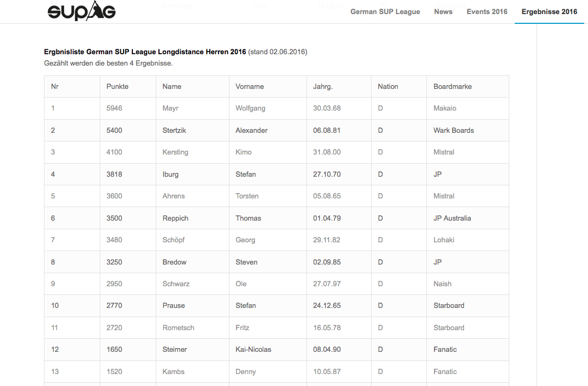Click the Boardmarke column header
Viewport: 588px width, 386px height.
(452, 86)
